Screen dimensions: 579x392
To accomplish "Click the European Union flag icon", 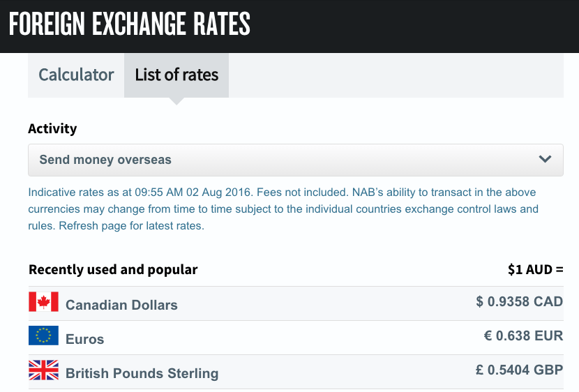I will click(43, 336).
